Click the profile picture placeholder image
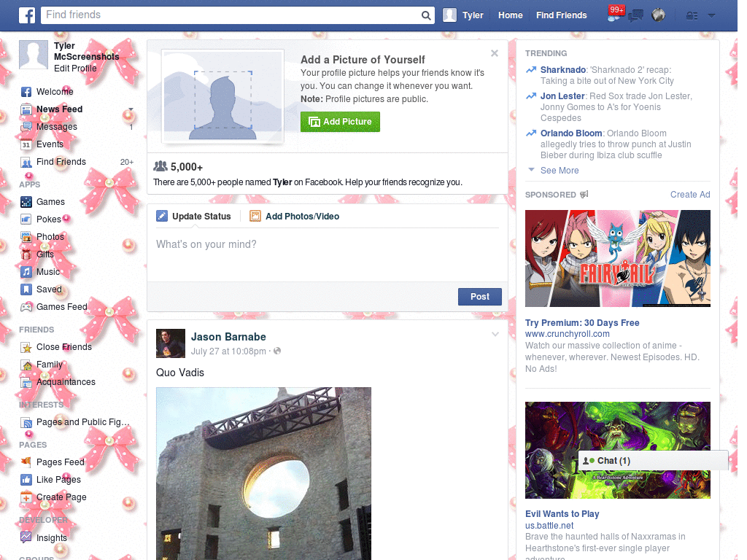This screenshot has width=747, height=560. [x=223, y=97]
